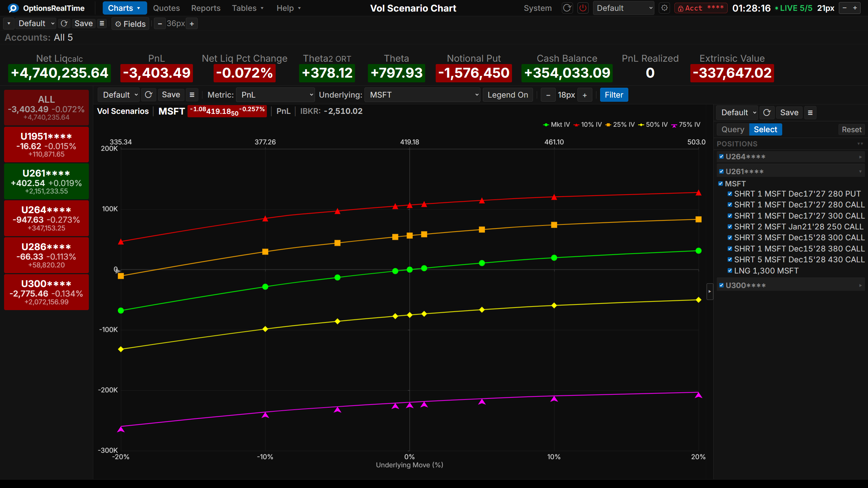This screenshot has width=868, height=488.
Task: Click refresh icon in positions panel
Action: [x=767, y=113]
